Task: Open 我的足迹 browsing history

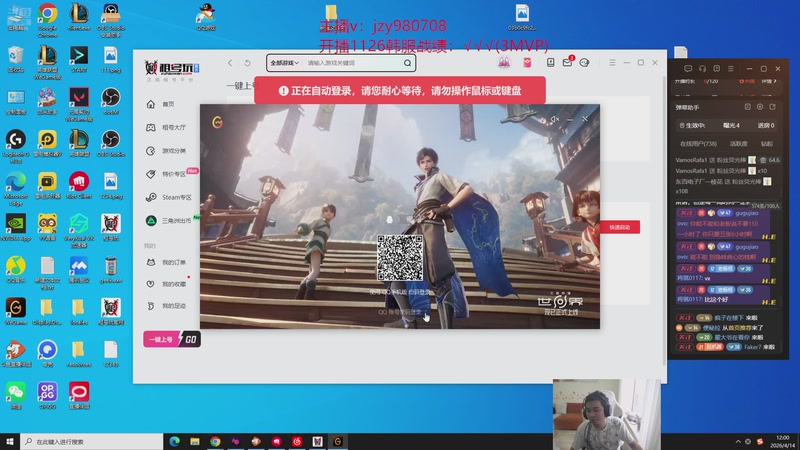Action: [166, 306]
